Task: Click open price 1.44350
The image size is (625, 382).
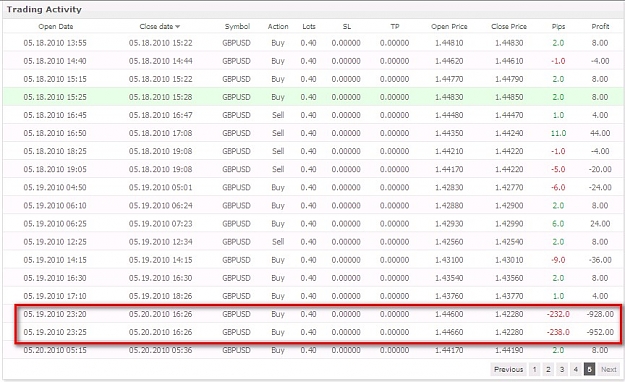Action: click(449, 133)
